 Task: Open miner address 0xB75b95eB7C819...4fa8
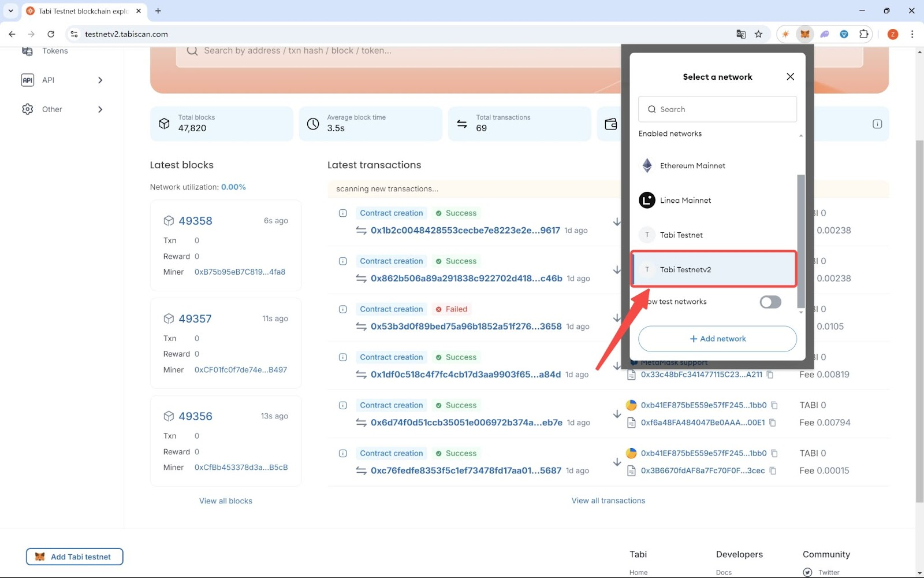pos(240,272)
